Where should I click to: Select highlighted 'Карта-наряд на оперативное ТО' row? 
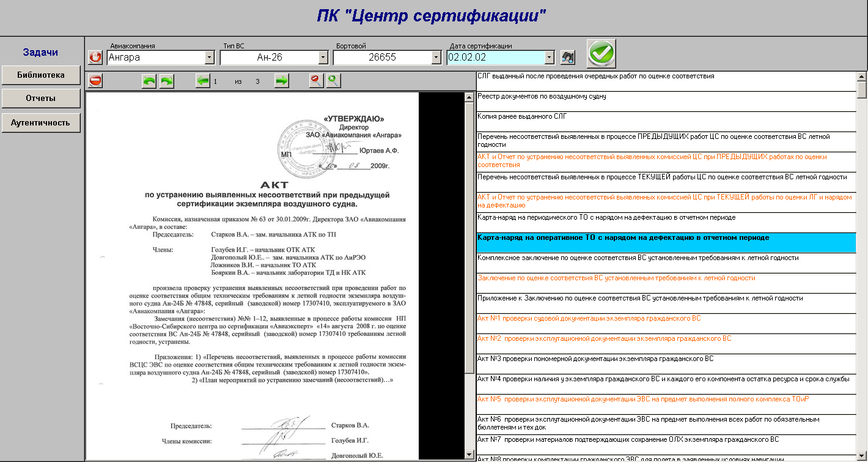pos(666,243)
